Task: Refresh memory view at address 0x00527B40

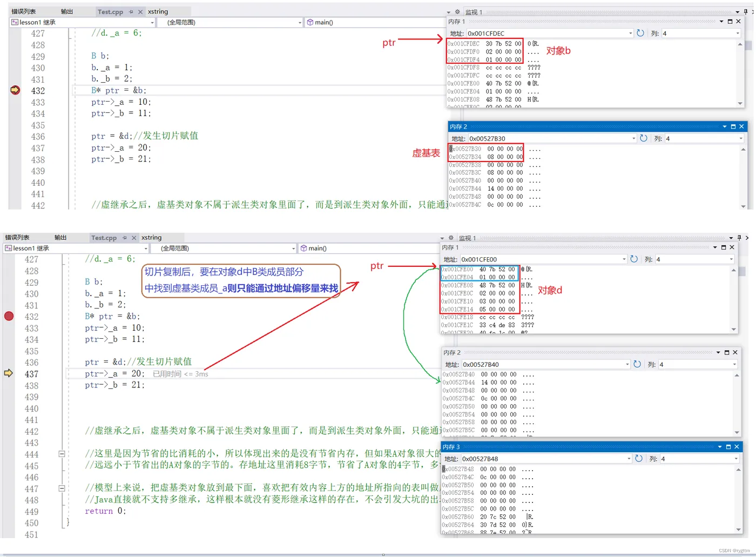Action: tap(637, 364)
